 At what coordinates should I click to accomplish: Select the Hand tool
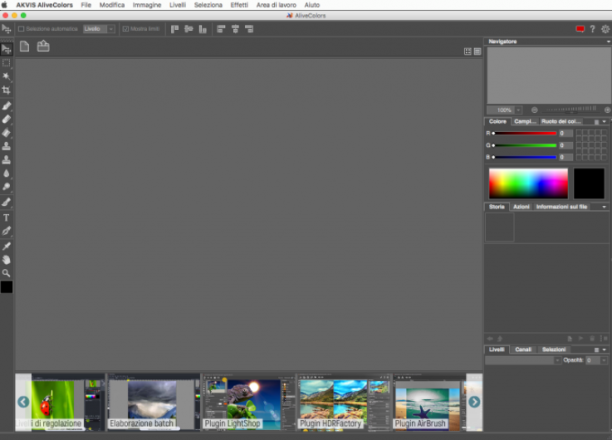point(6,260)
